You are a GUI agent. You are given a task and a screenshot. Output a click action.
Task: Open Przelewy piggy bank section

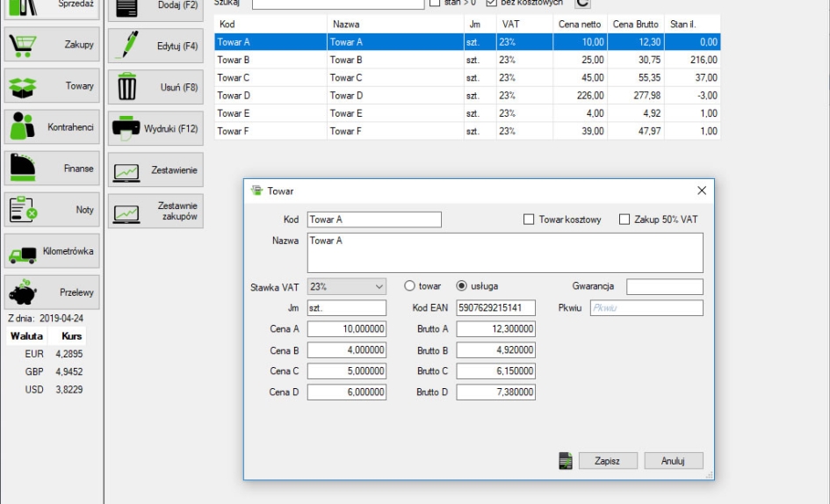tap(51, 292)
